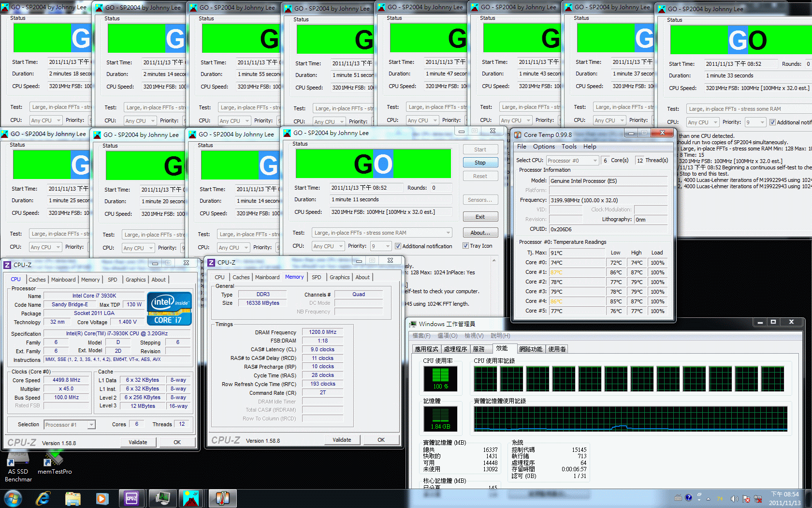Viewport: 812px width, 508px height.
Task: Open Test dropdown in 1 minute 33 seconds SP2004
Action: pos(749,109)
